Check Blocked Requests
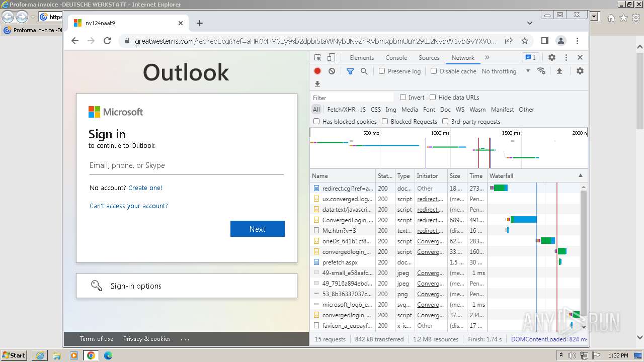The image size is (644, 362). click(x=385, y=121)
